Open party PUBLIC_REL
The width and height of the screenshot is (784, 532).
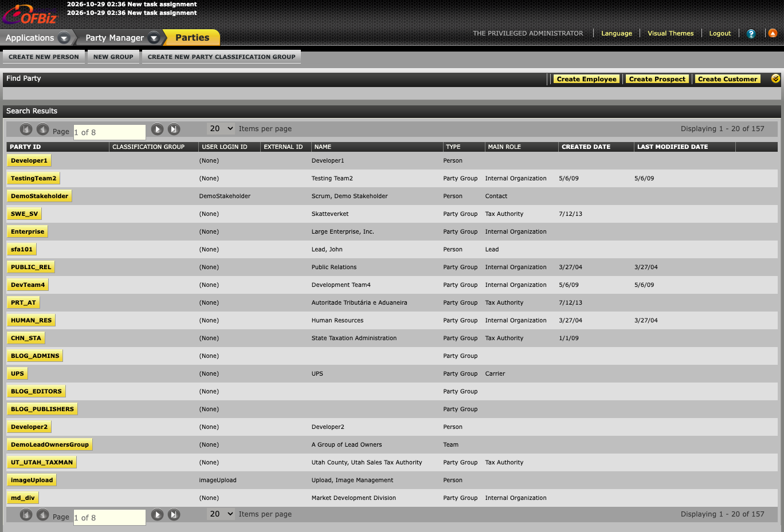coord(31,267)
